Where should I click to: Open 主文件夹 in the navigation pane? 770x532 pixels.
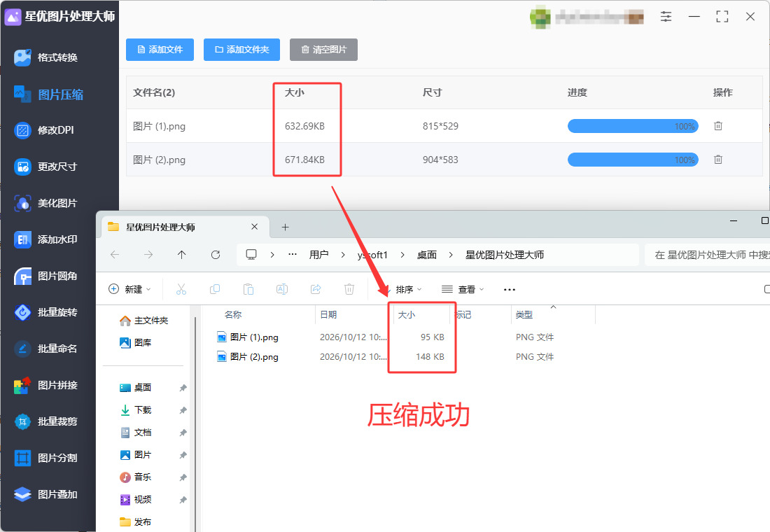coord(144,321)
